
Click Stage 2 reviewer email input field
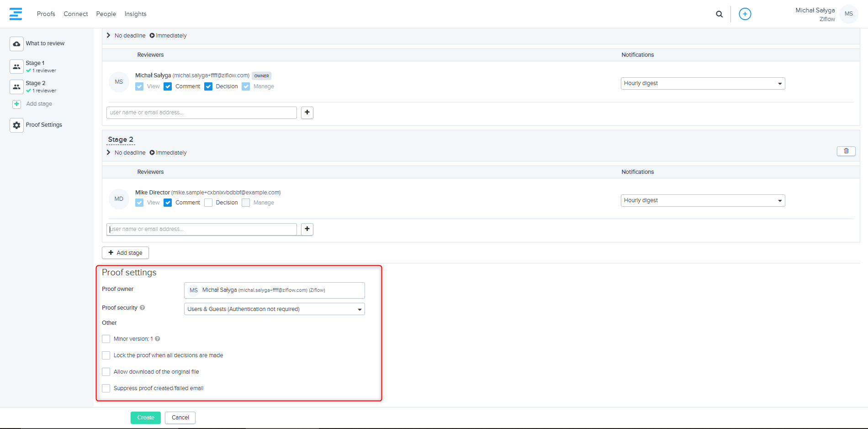201,229
